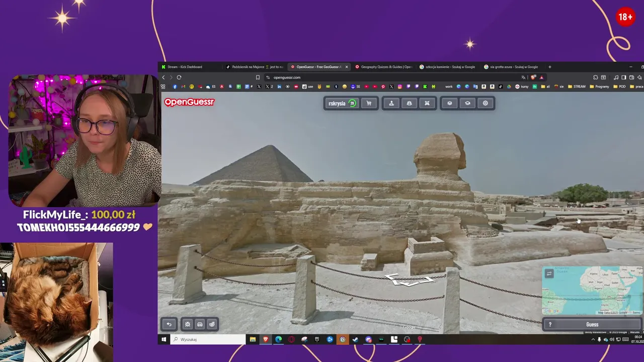
Task: Switch to szkocja kamienie Google tab
Action: click(448, 67)
